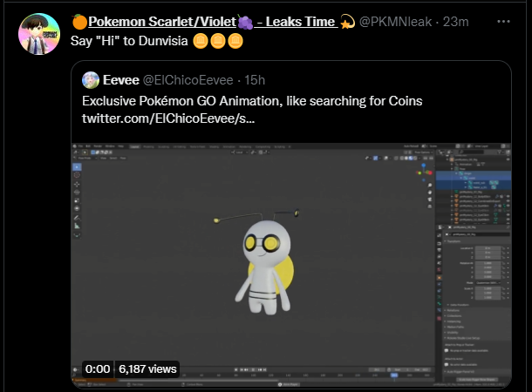Open the rotation Mode Quaternion dropdown

[488, 282]
